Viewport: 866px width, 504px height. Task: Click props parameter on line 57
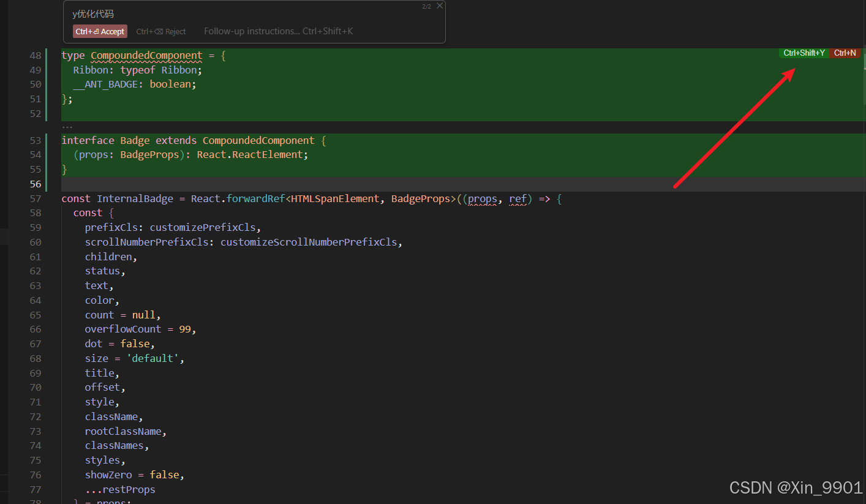point(483,198)
